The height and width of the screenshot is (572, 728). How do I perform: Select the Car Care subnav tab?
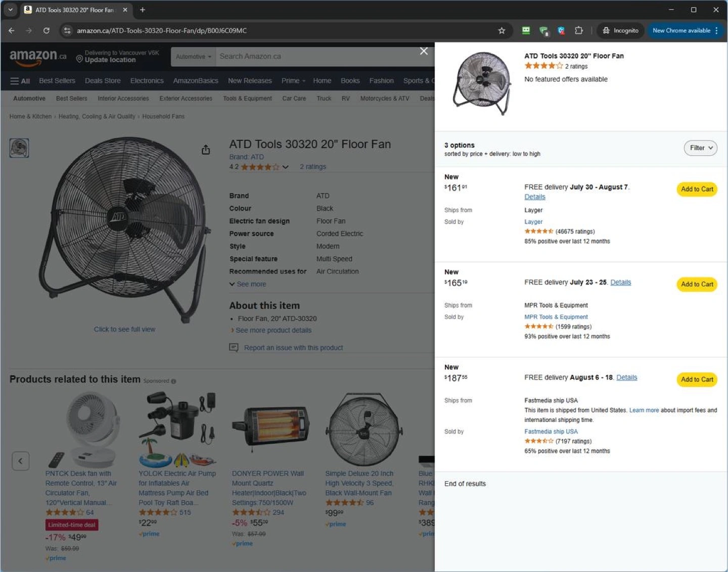pyautogui.click(x=294, y=99)
